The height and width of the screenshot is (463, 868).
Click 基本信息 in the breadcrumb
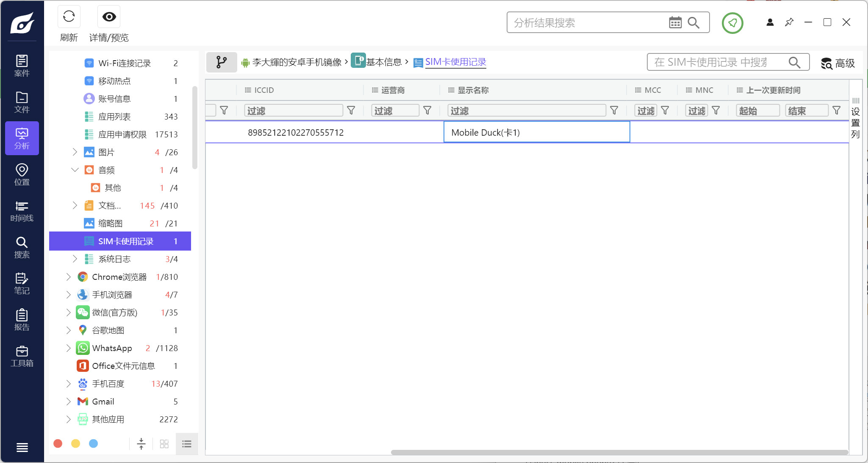tap(383, 62)
